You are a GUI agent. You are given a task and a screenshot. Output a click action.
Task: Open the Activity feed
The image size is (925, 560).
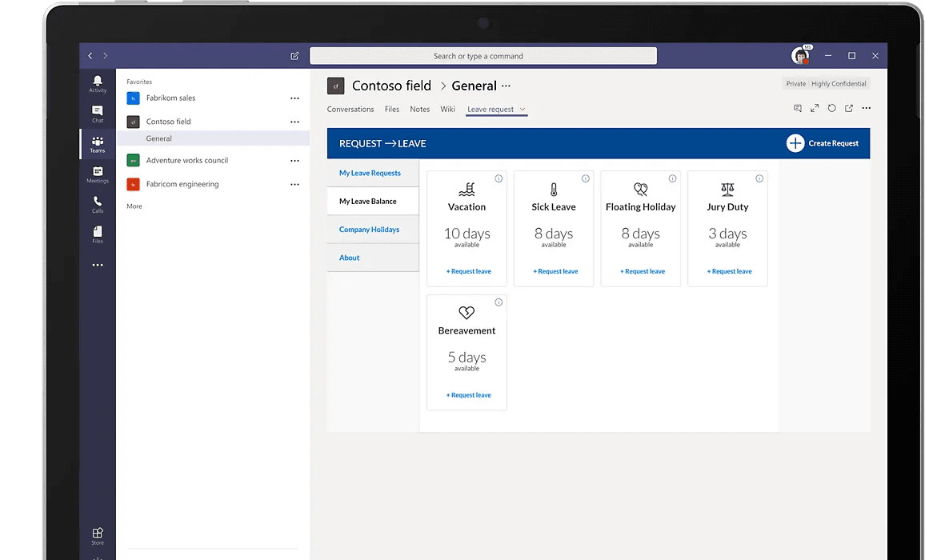click(x=97, y=84)
